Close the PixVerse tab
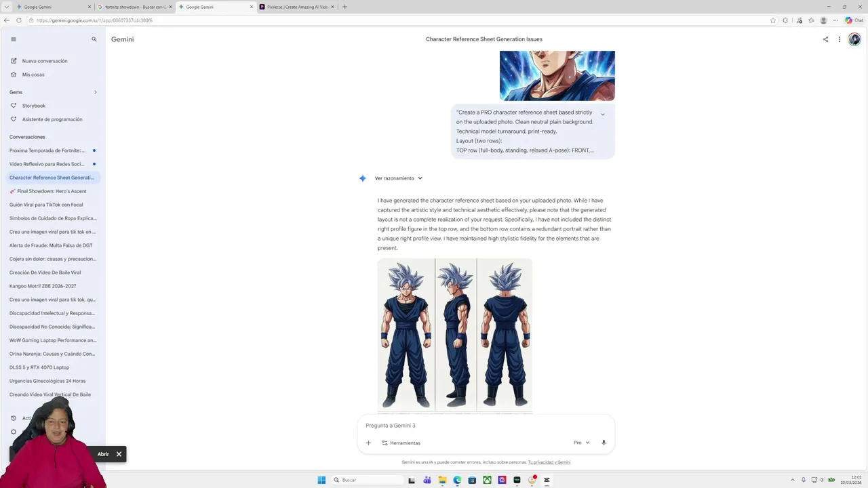The height and width of the screenshot is (488, 868). 333,7
